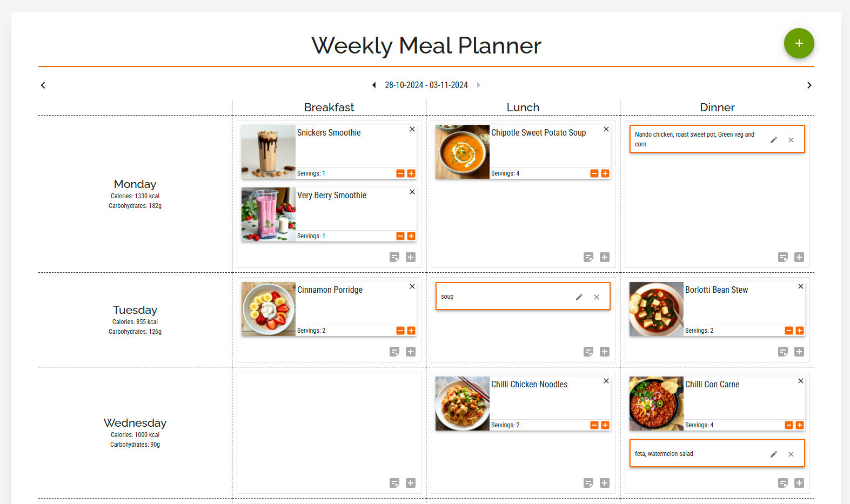Click the note icon under Wednesday's Dinner

point(783,483)
